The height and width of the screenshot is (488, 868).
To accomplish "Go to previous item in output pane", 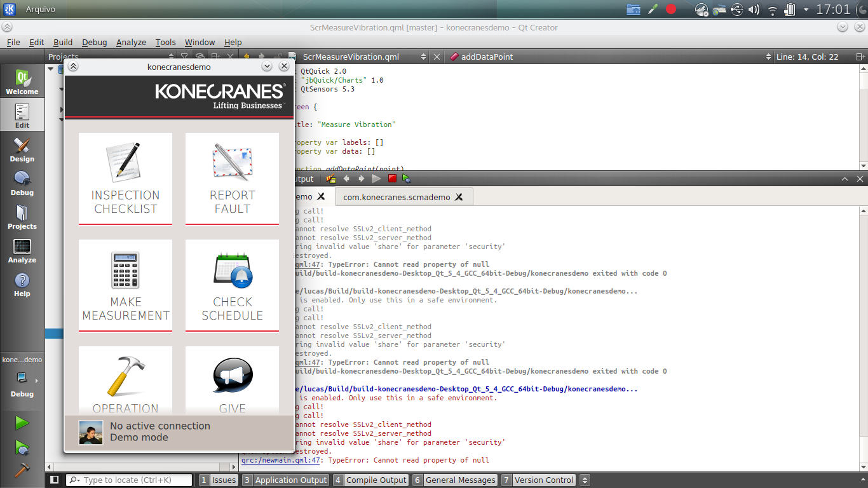I will pyautogui.click(x=346, y=179).
